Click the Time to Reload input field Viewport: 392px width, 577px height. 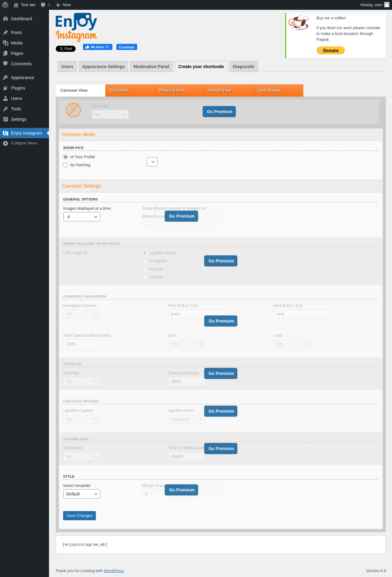click(x=187, y=457)
